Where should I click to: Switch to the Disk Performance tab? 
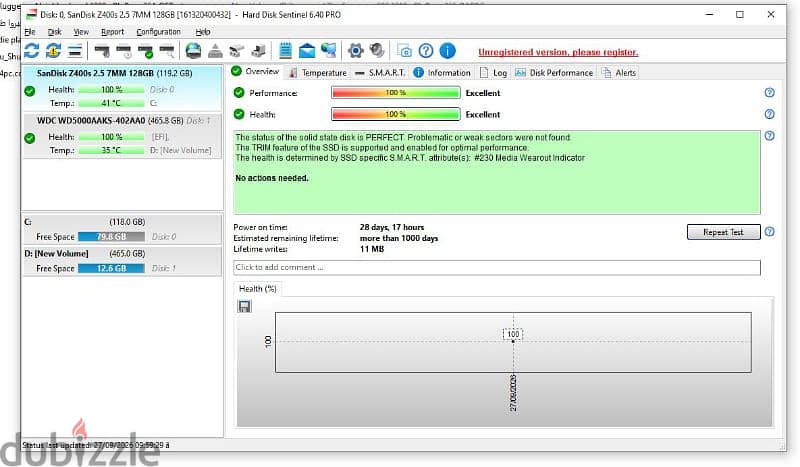[554, 73]
